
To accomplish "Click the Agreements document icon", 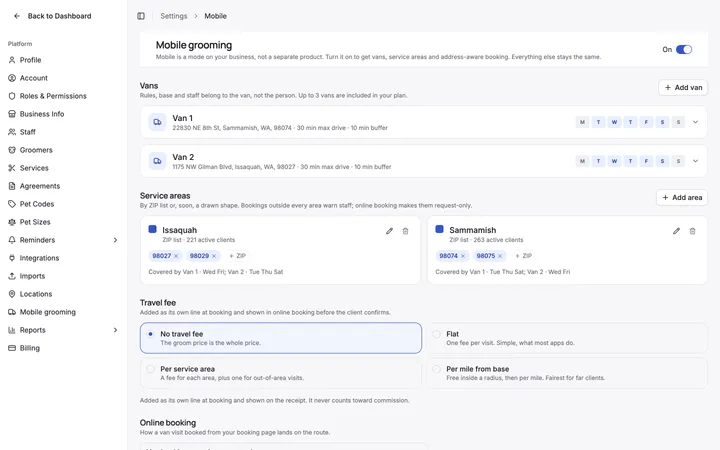I will pyautogui.click(x=12, y=186).
